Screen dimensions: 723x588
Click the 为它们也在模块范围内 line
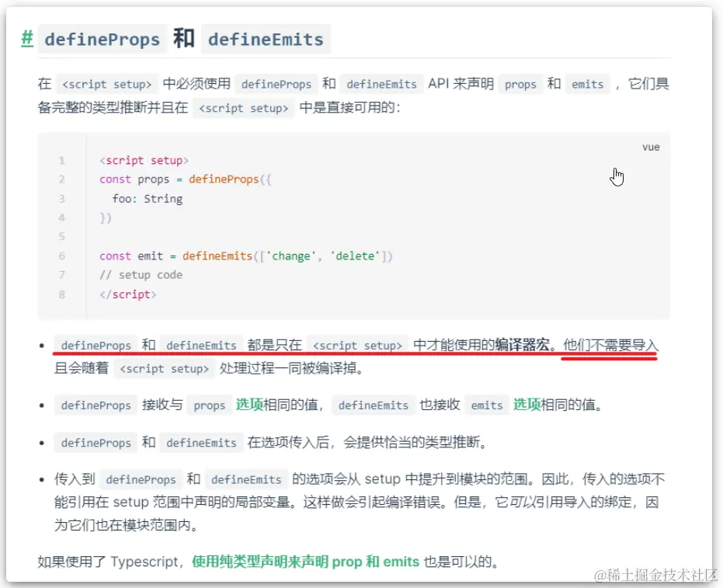tap(126, 525)
